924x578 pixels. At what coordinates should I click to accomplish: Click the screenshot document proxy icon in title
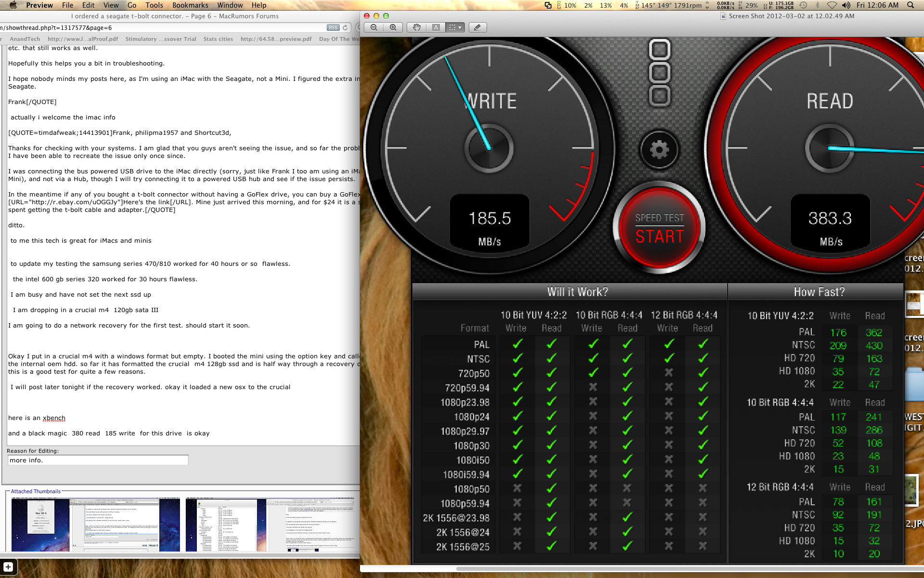[x=723, y=16]
